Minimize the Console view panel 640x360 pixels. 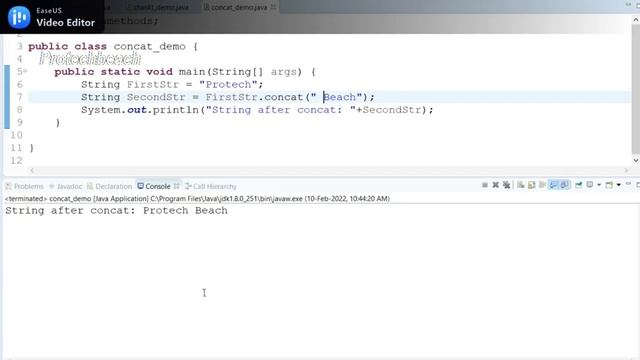point(628,184)
